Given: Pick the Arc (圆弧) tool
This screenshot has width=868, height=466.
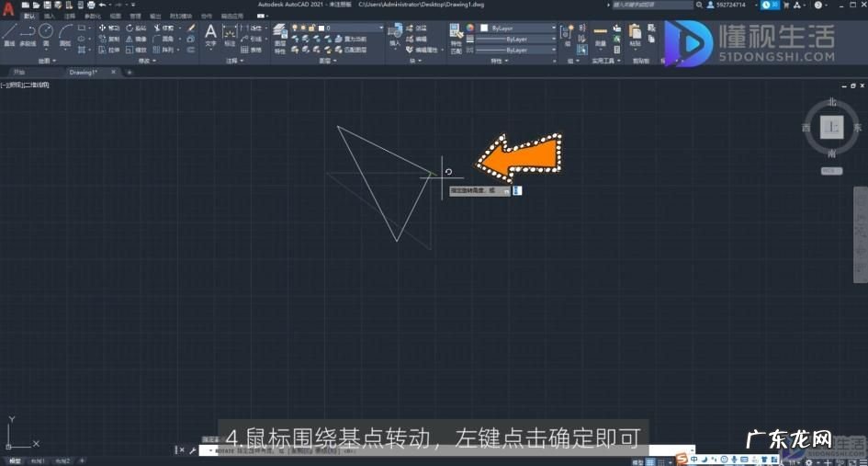Looking at the screenshot, I should tap(65, 33).
